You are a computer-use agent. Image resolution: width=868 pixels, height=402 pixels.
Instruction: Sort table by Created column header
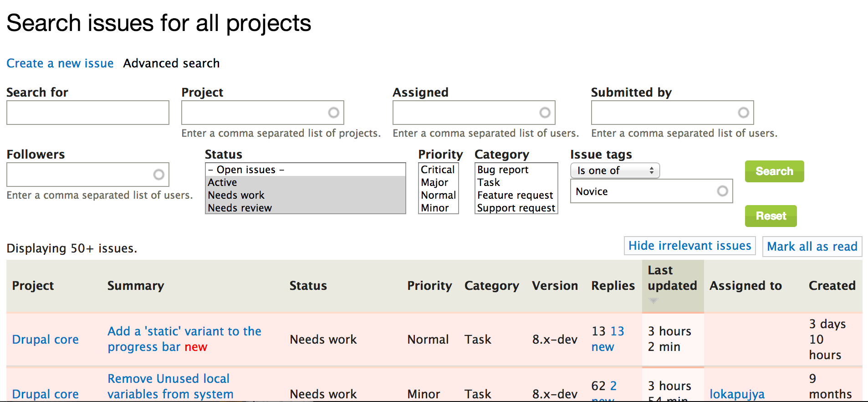point(832,286)
